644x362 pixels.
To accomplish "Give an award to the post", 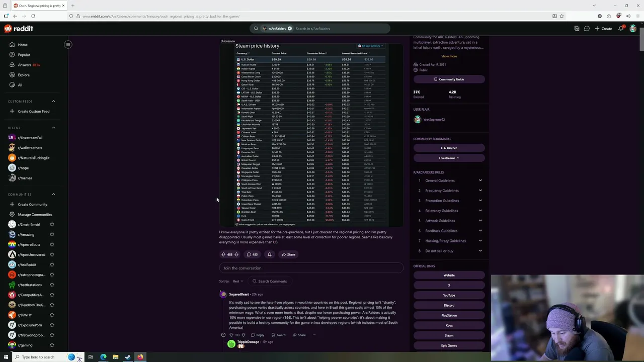I will (270, 254).
